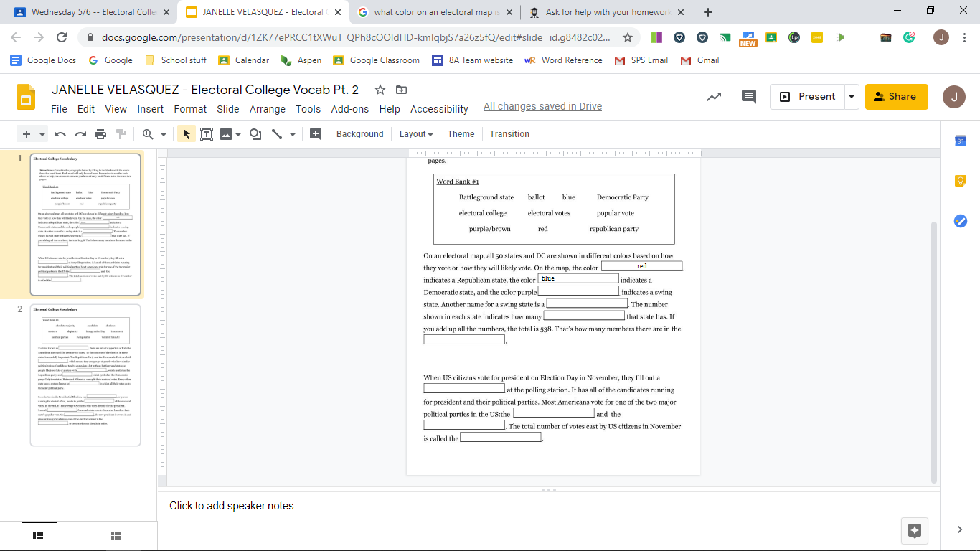This screenshot has height=551, width=980.
Task: Click the Print icon
Action: point(100,134)
